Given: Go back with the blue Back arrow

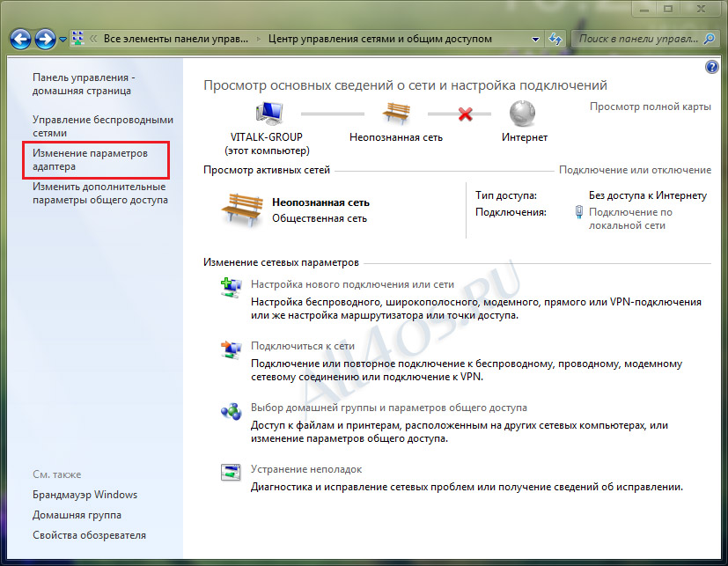Looking at the screenshot, I should (20, 39).
